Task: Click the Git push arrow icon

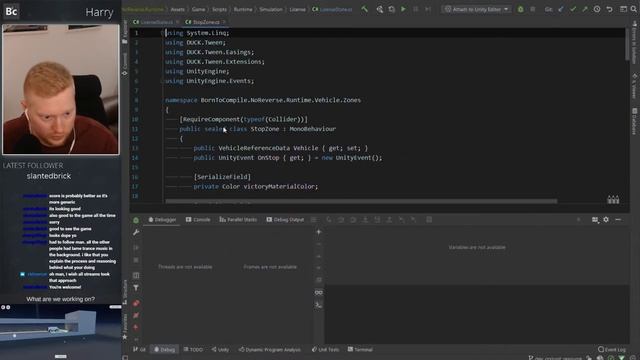Action: click(x=585, y=9)
